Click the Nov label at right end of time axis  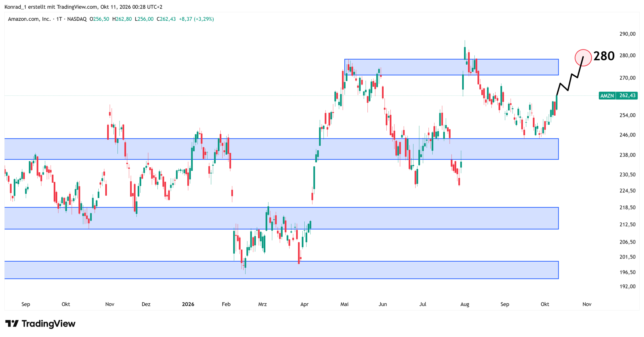[587, 305]
